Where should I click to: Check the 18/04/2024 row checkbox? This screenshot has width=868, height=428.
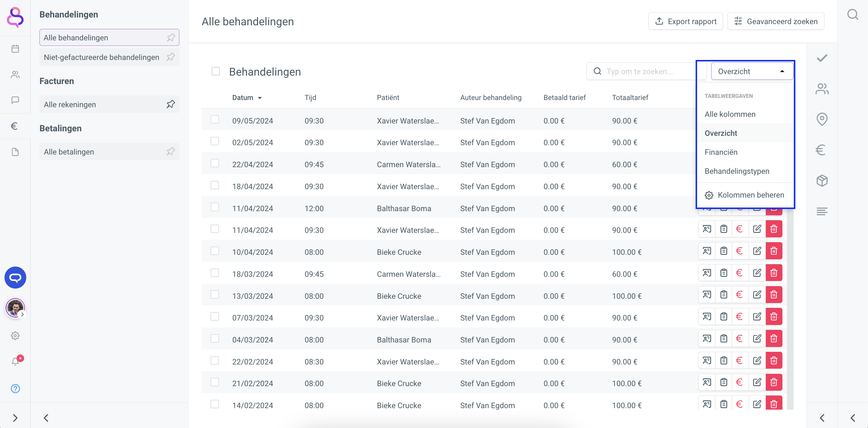click(x=215, y=185)
